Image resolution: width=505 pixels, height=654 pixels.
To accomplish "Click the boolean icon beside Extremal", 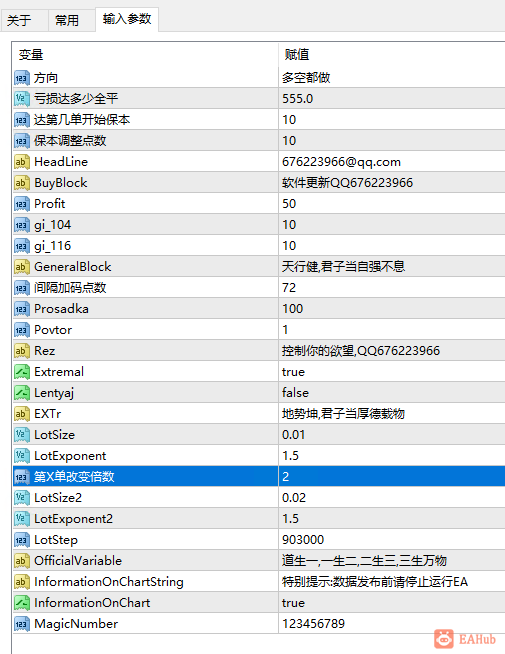I will [22, 372].
